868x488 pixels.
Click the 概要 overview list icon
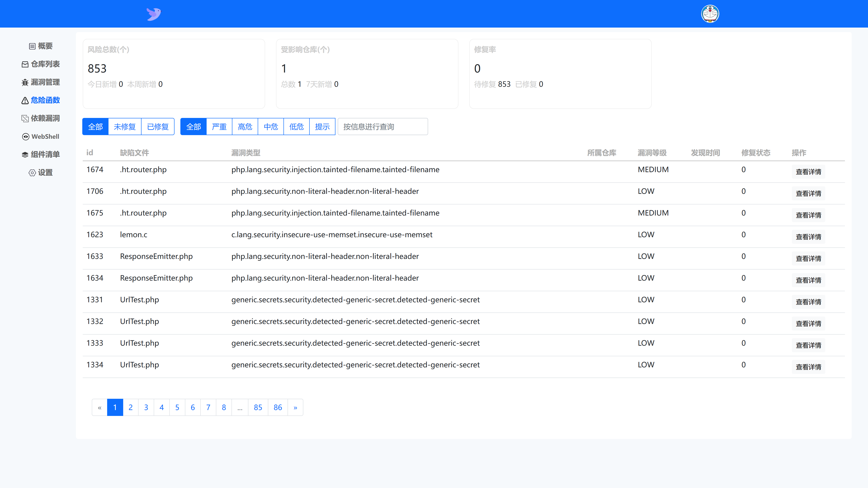pos(32,46)
